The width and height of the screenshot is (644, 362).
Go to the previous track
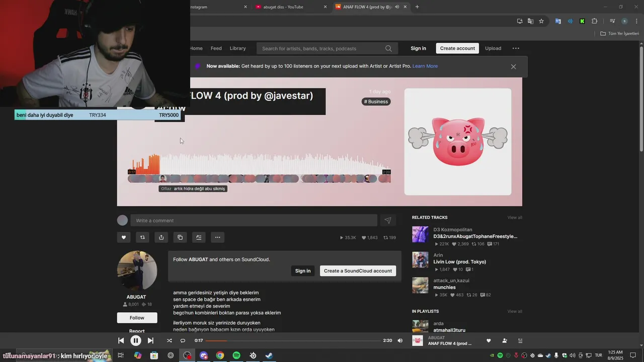121,340
